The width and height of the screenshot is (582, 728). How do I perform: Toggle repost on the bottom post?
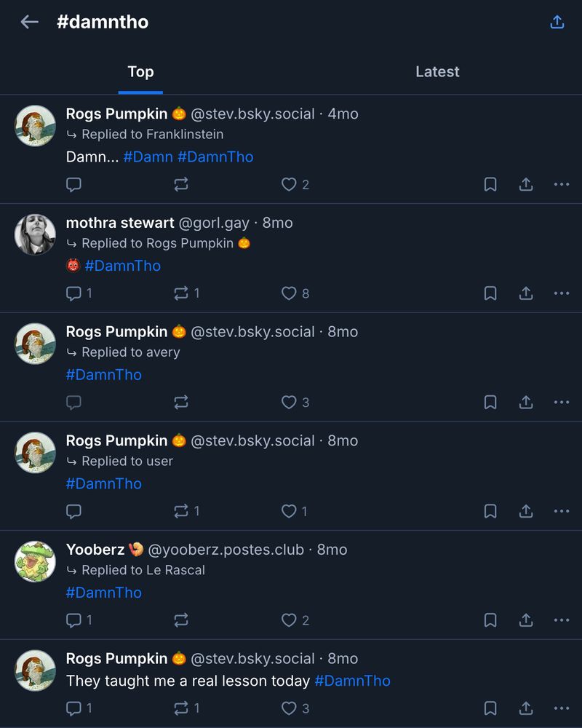[180, 707]
